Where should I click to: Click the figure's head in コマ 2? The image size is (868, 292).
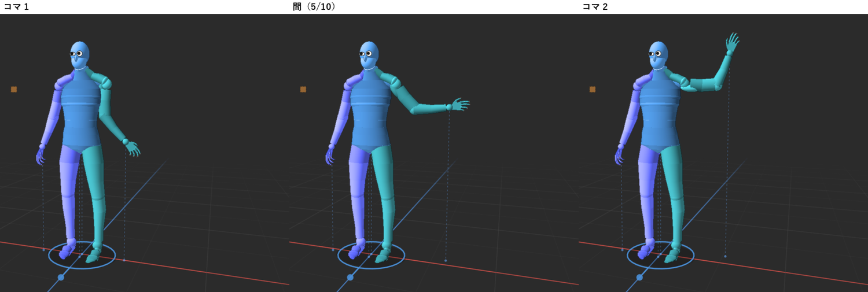659,55
